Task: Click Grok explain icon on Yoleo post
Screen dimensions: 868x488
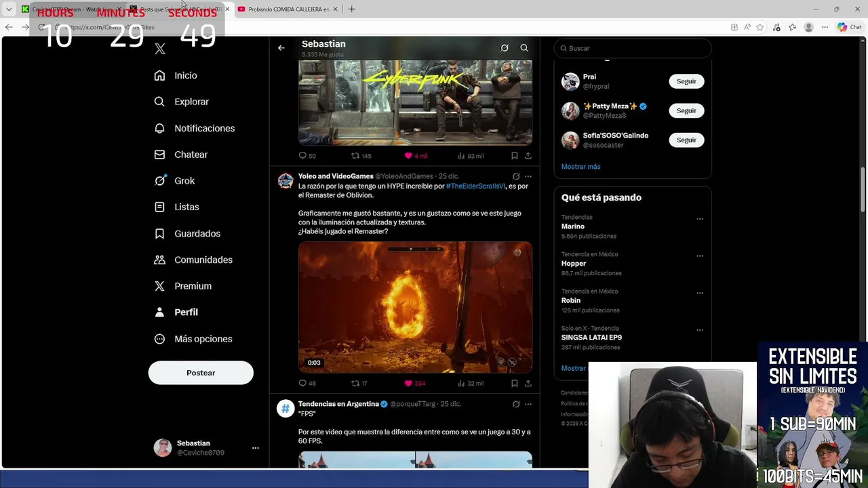Action: tap(516, 176)
